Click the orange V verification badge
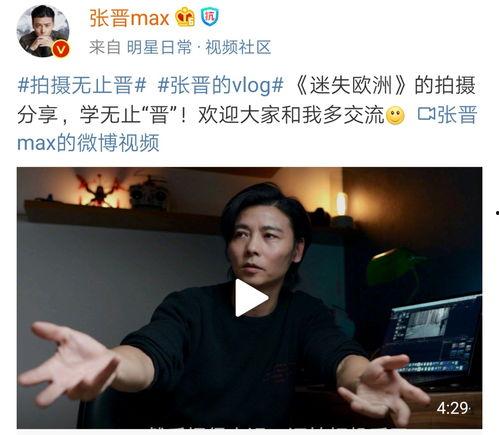This screenshot has height=435, width=499. pos(61,50)
